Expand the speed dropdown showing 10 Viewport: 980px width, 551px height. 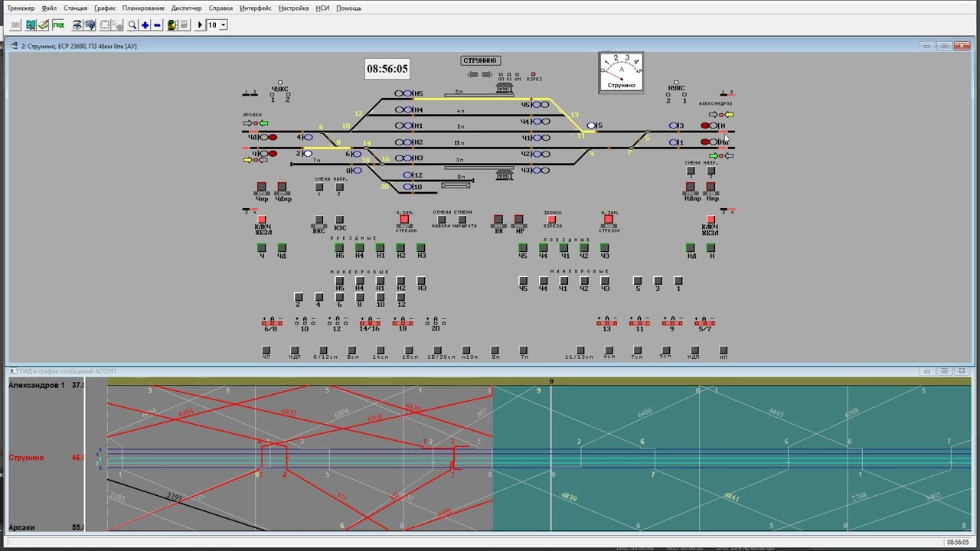pyautogui.click(x=223, y=25)
